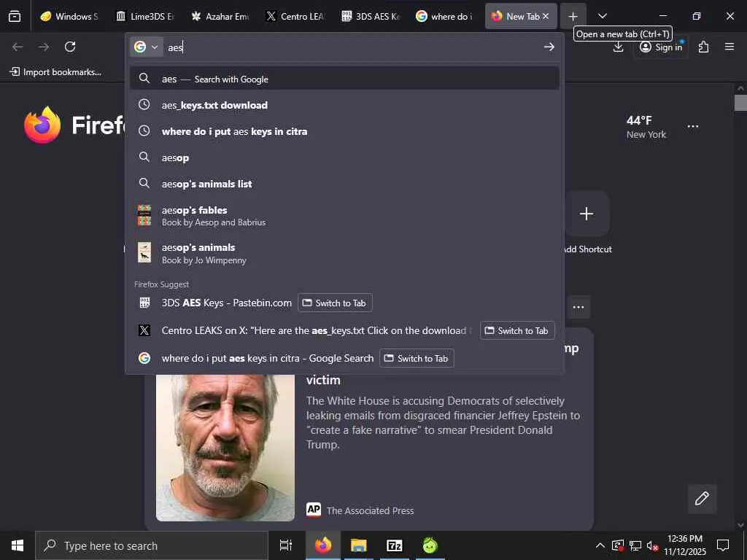The height and width of the screenshot is (560, 747).
Task: Select 'aesop's animals list' suggestion
Action: [x=344, y=183]
